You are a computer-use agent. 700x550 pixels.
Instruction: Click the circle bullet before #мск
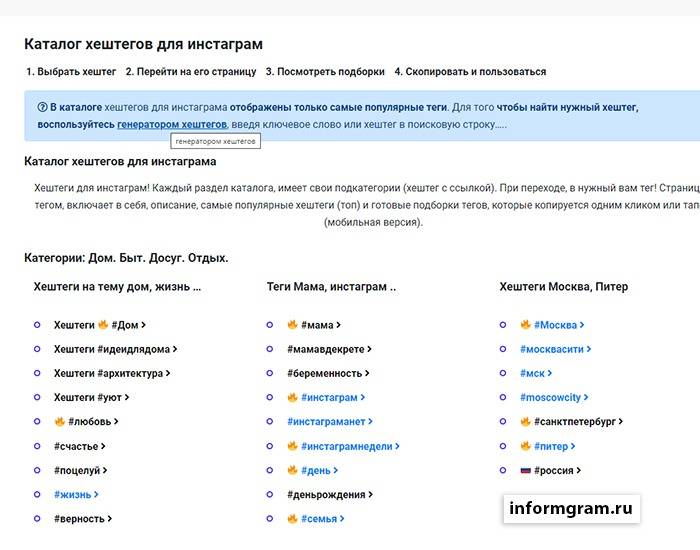point(503,373)
